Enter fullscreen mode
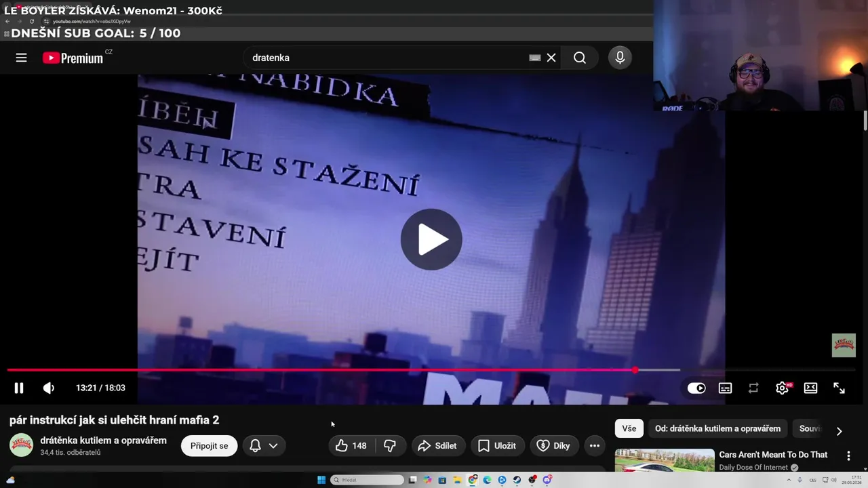The image size is (868, 488). [x=839, y=388]
